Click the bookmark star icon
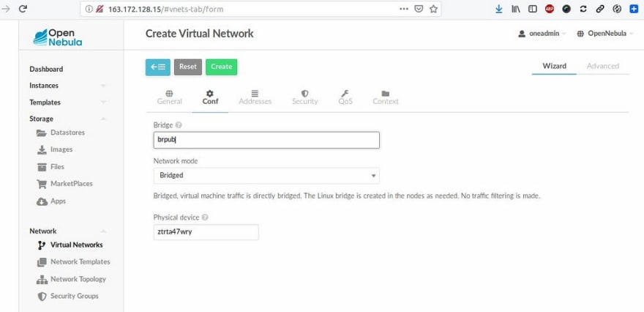Viewport: 644px width, 312px height. (x=433, y=9)
